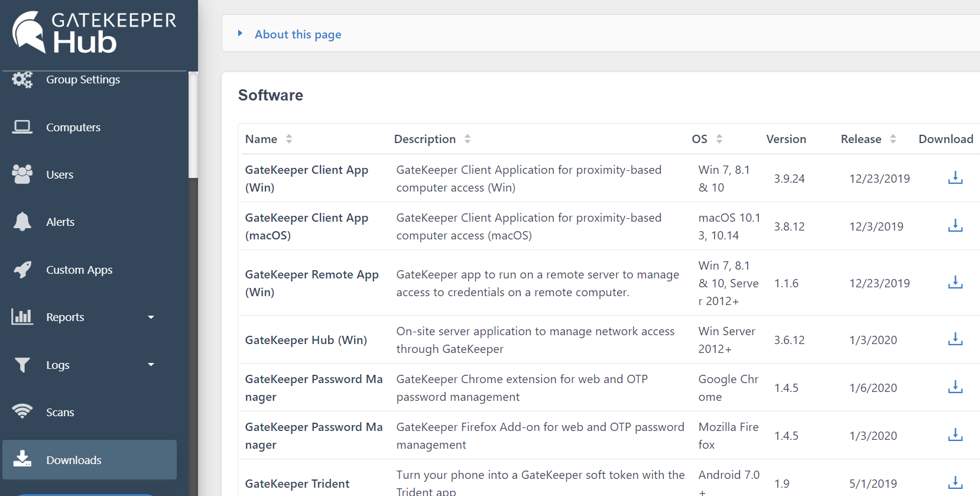980x496 pixels.
Task: Download the GateKeeper Trident app
Action: pyautogui.click(x=955, y=483)
